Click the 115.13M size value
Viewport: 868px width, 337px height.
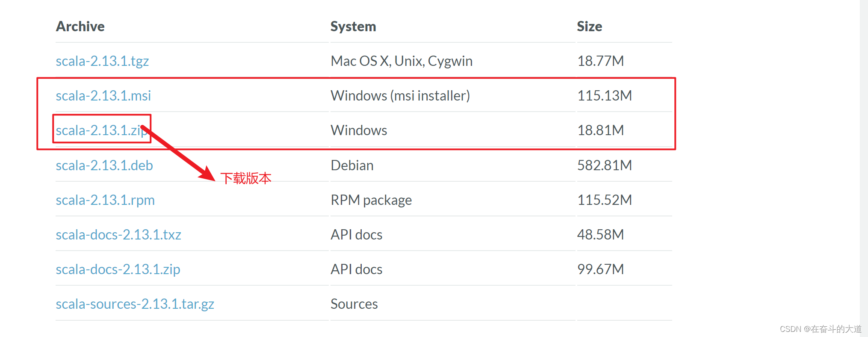(x=605, y=96)
